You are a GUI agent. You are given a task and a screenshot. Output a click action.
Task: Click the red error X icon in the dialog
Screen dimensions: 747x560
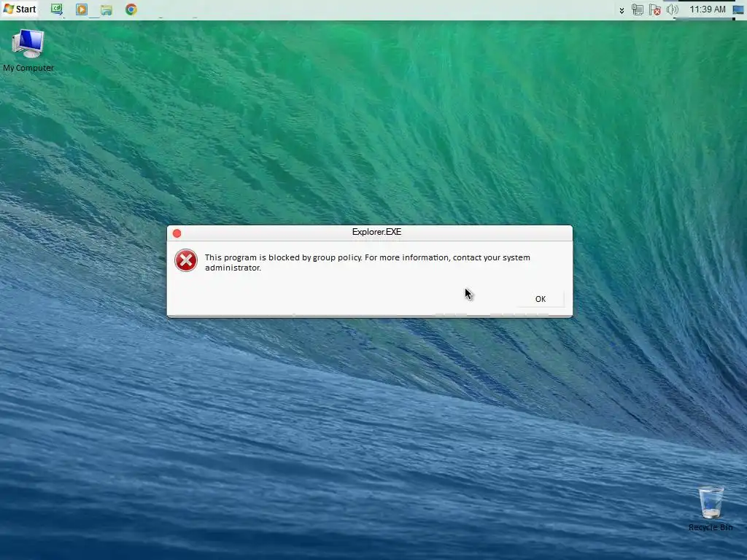(186, 260)
